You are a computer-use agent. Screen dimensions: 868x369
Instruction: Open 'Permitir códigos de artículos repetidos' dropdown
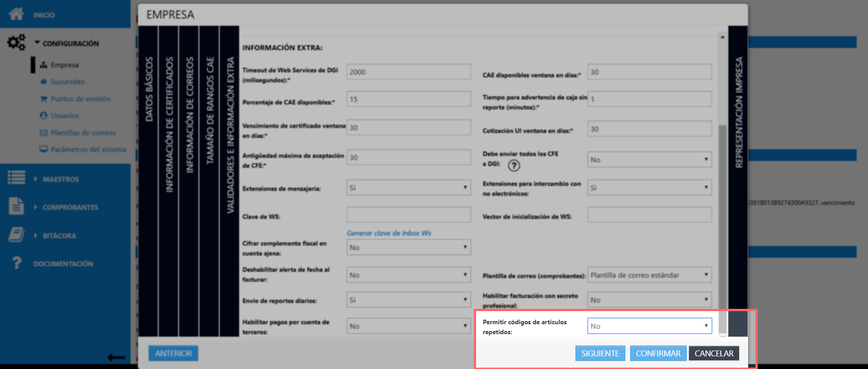click(649, 326)
